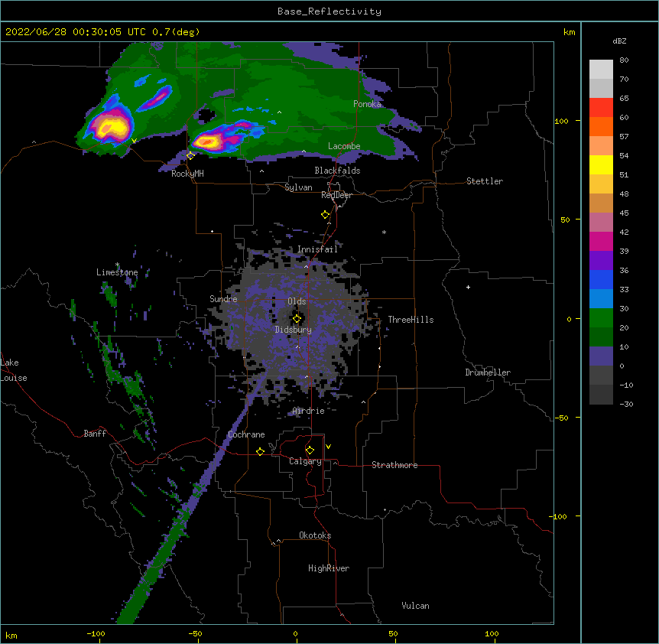Pick the white 70–80 dBZ legend swatch

tap(601, 69)
